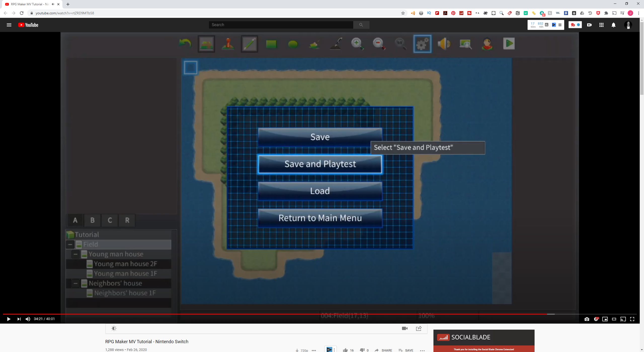Click the Load button
Image resolution: width=644 pixels, height=352 pixels.
(320, 191)
